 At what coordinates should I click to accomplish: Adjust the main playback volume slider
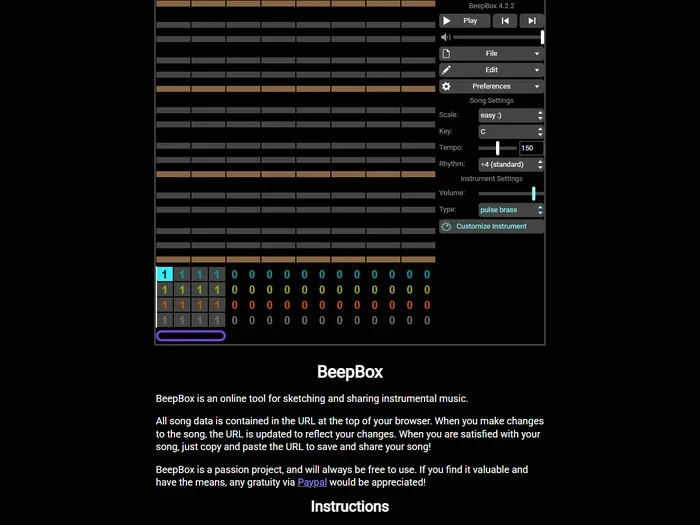point(498,37)
